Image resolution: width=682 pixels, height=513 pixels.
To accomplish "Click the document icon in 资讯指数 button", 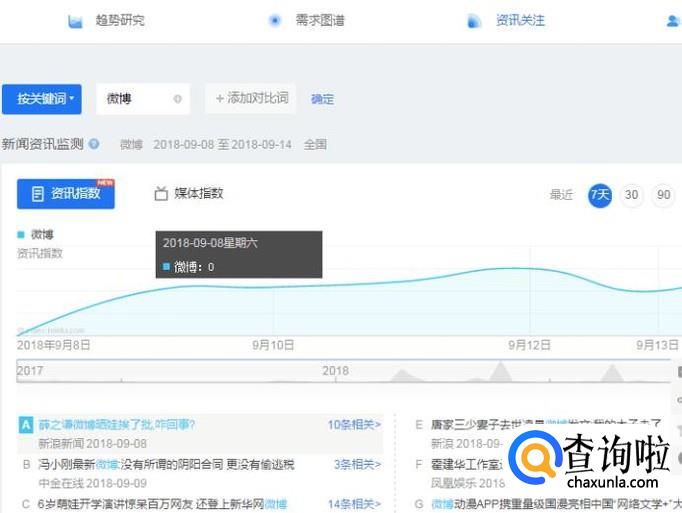I will point(38,194).
